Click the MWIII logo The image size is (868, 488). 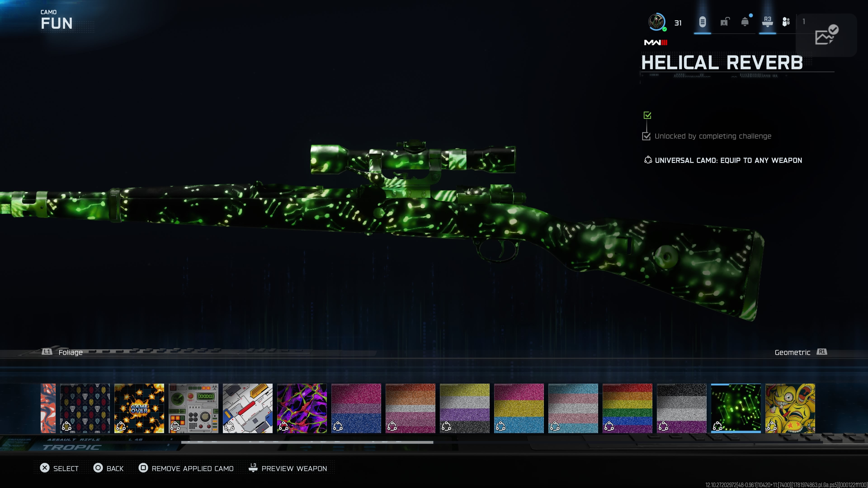[x=655, y=42]
